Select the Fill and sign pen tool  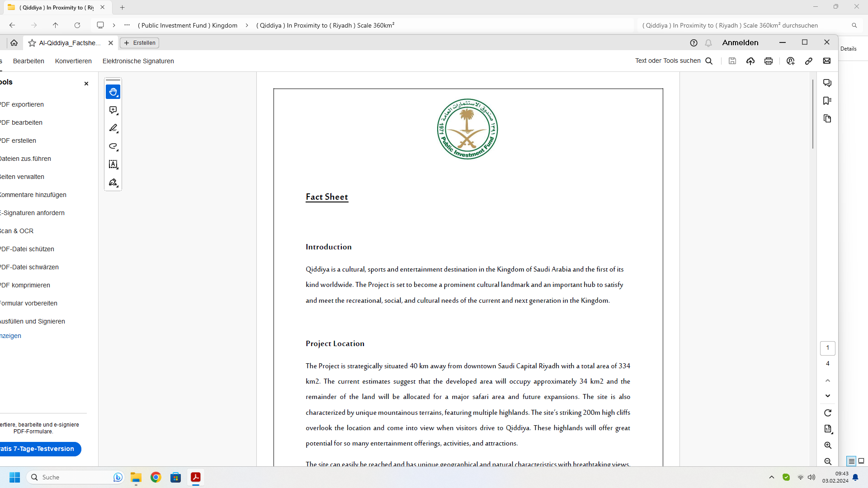pyautogui.click(x=113, y=183)
